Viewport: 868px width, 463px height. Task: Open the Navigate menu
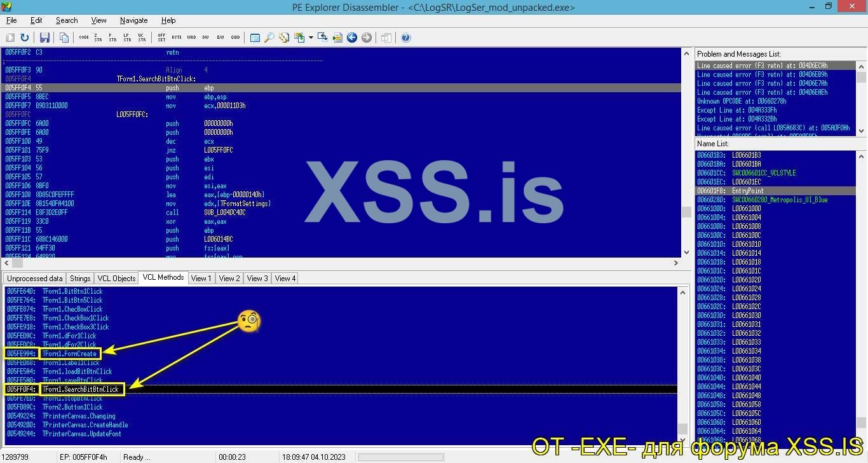(x=134, y=20)
